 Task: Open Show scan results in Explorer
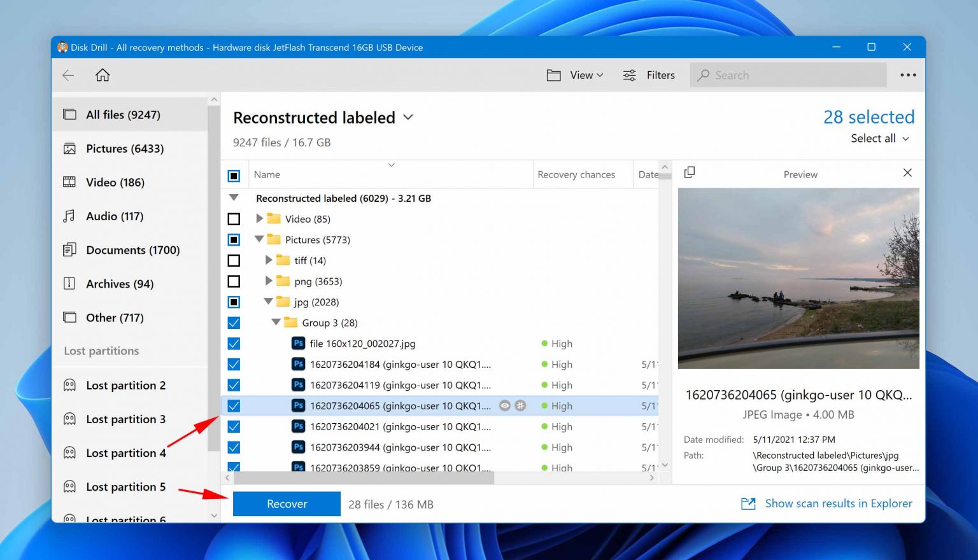pos(838,503)
